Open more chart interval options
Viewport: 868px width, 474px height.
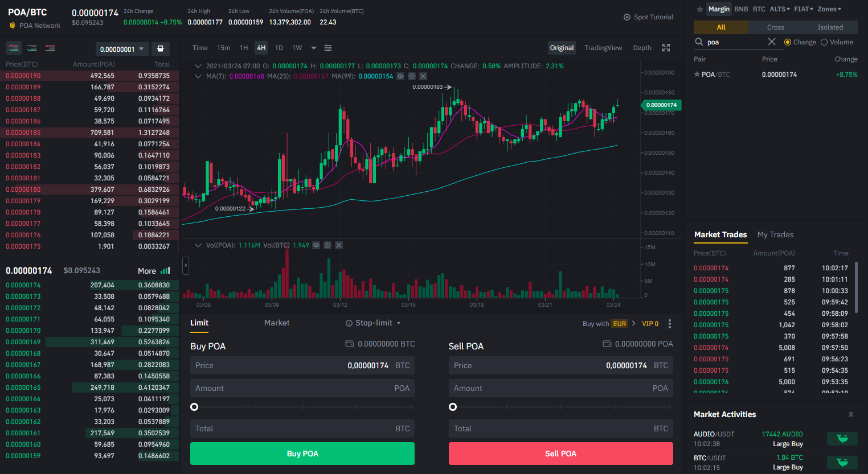[314, 48]
